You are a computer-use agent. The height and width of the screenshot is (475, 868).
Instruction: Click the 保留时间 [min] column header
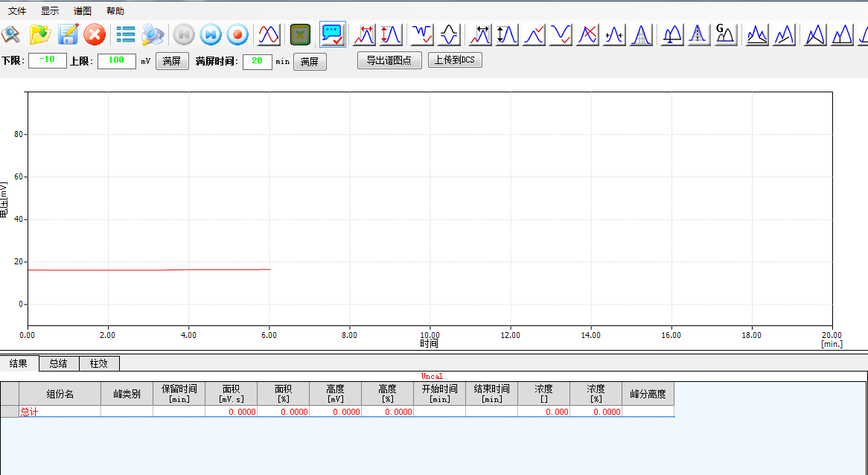point(179,394)
